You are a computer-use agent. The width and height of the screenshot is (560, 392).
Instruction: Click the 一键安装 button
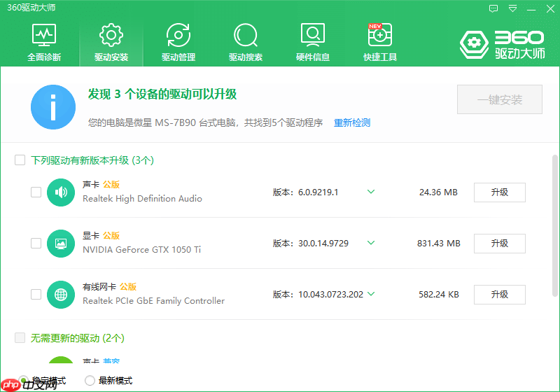pos(500,99)
